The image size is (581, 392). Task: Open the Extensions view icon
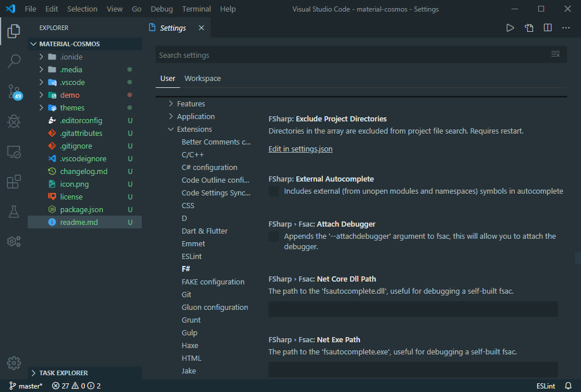click(x=14, y=182)
